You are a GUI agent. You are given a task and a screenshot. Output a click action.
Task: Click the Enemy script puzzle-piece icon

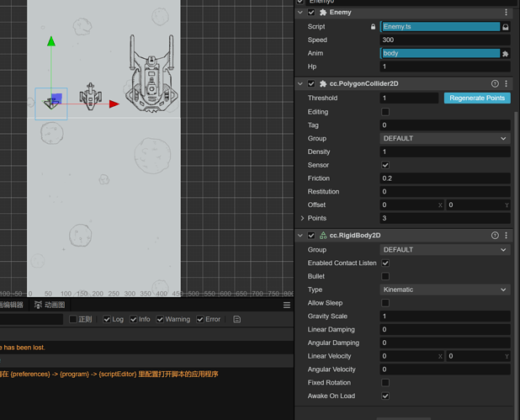point(322,13)
